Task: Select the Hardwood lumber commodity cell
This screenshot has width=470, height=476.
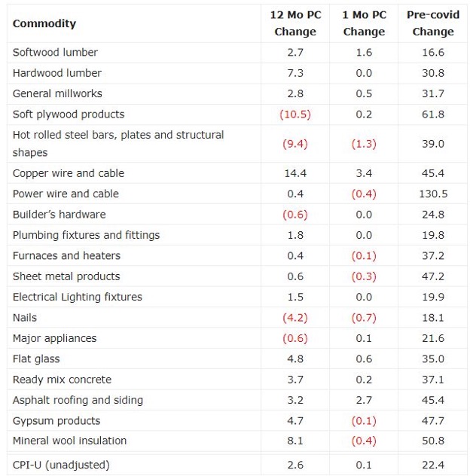Action: coord(57,73)
